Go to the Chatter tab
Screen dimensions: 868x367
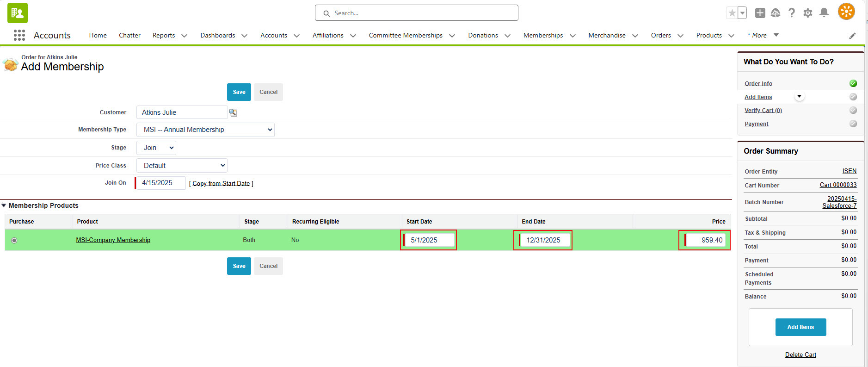(129, 35)
